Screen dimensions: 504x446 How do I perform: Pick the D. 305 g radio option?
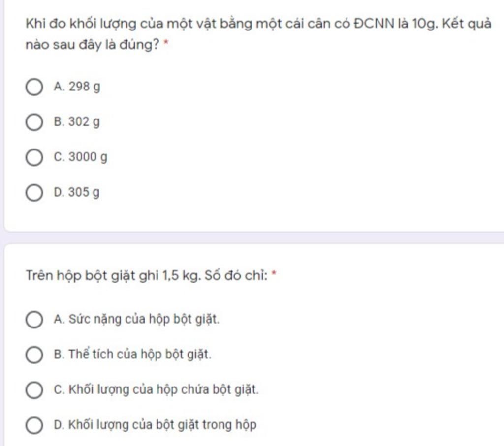click(x=34, y=193)
